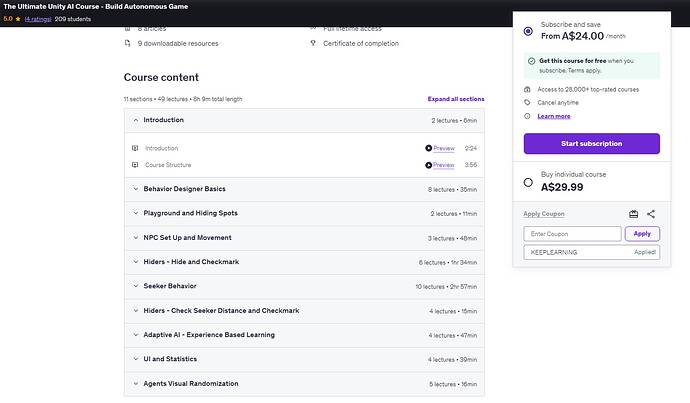Click the green checkmark icon in free course notice
This screenshot has height=403, width=690.
532,61
